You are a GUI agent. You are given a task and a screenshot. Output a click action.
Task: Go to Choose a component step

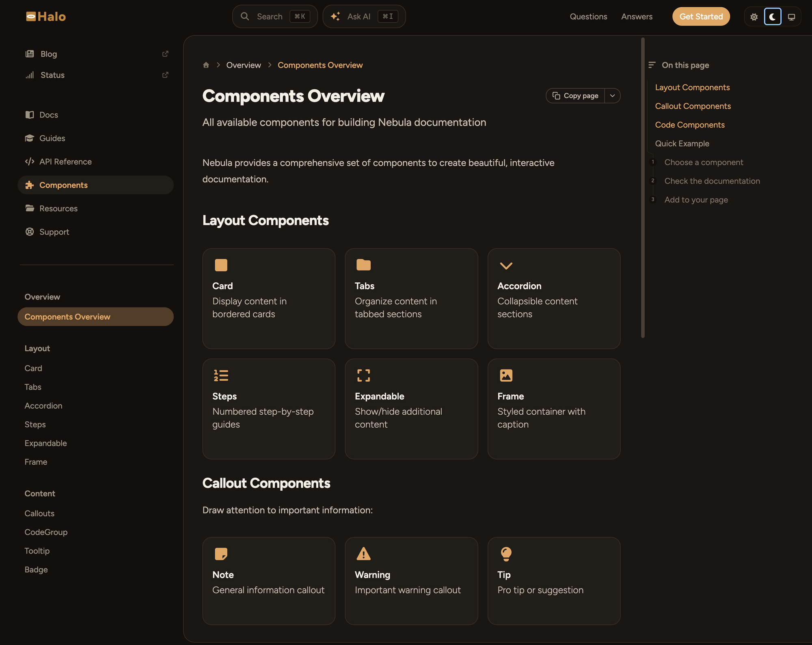pos(704,162)
